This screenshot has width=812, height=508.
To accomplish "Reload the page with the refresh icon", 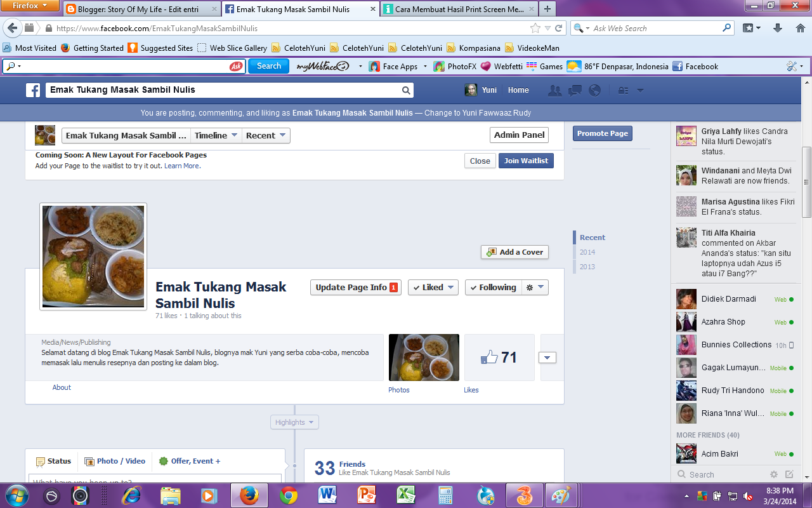I will point(559,28).
